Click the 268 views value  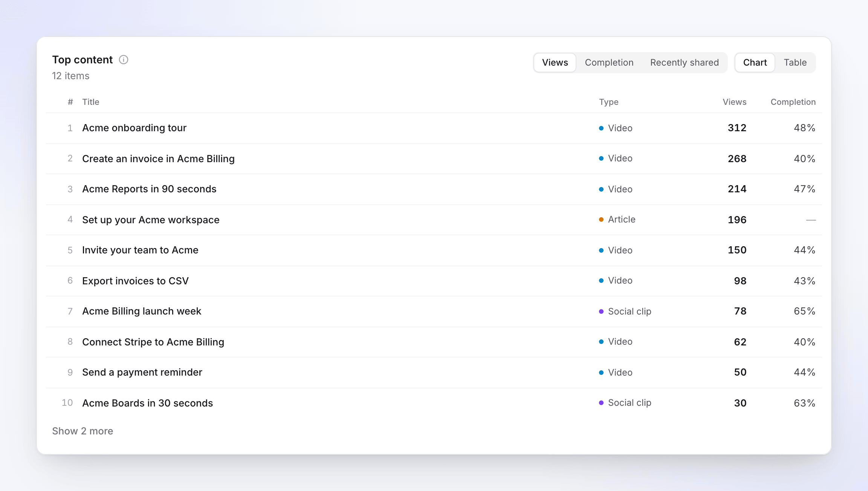click(737, 159)
